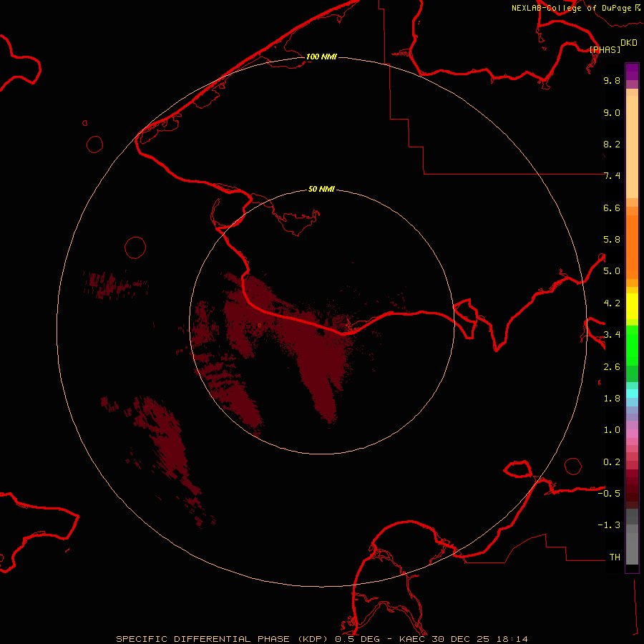Pick the yellow segment of the color bar

(632, 306)
